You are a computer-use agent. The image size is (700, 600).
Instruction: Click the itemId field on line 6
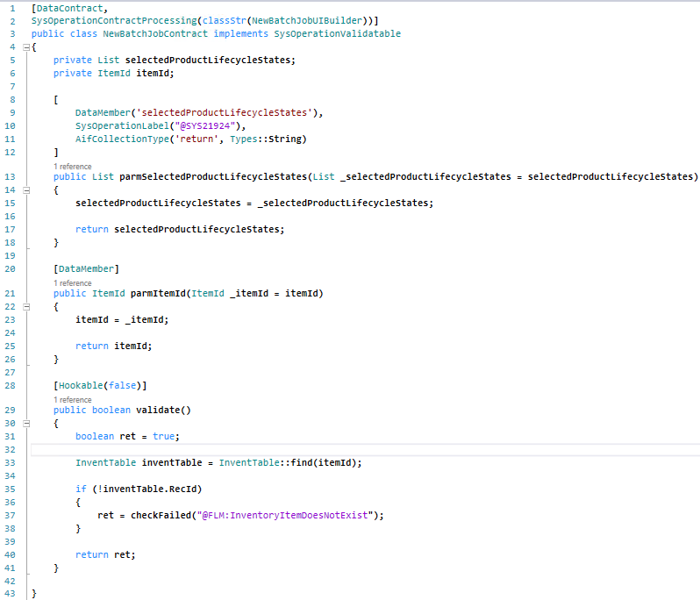pos(153,73)
